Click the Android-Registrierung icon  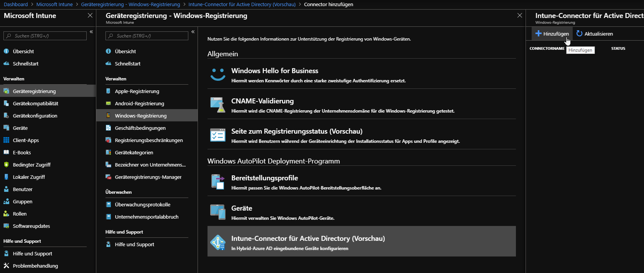click(108, 103)
